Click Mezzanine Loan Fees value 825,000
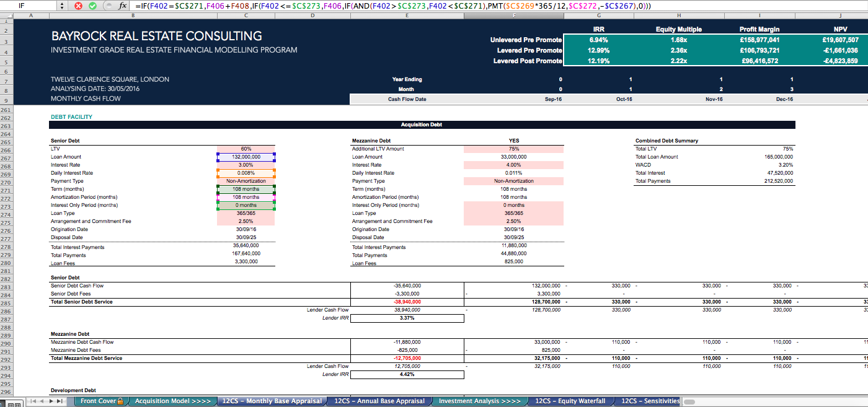The width and height of the screenshot is (868, 407). [x=514, y=261]
